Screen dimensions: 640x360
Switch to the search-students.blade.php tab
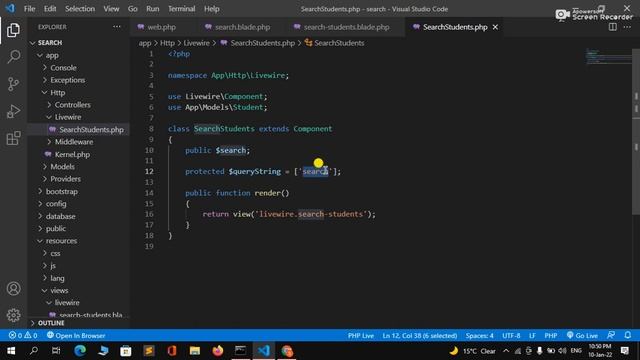tap(346, 27)
